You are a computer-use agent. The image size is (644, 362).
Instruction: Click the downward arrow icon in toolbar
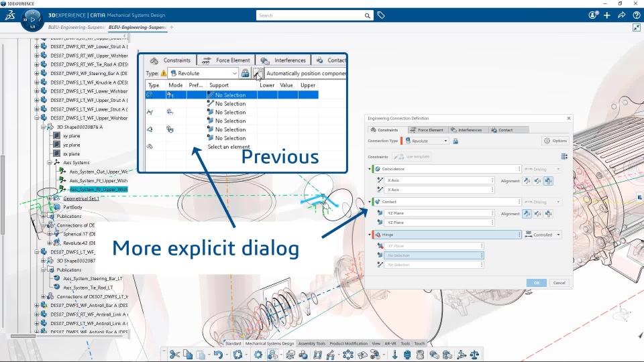(x=394, y=355)
